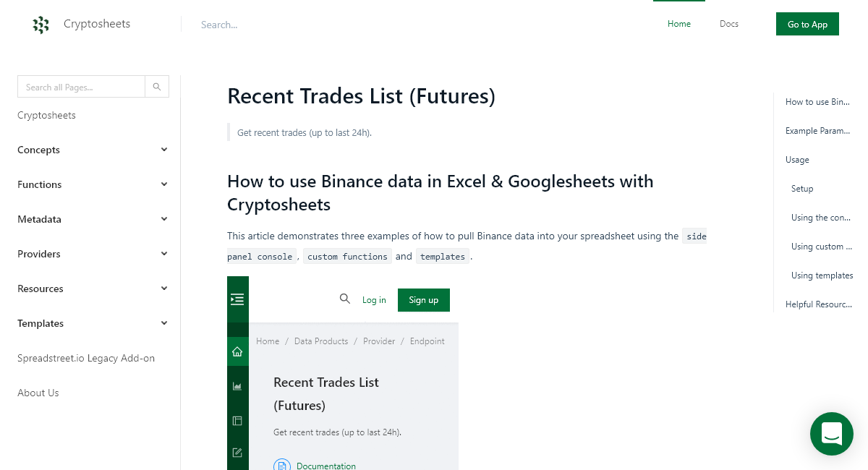The image size is (868, 470).
Task: Select the edit icon in the green sidebar
Action: pyautogui.click(x=237, y=453)
